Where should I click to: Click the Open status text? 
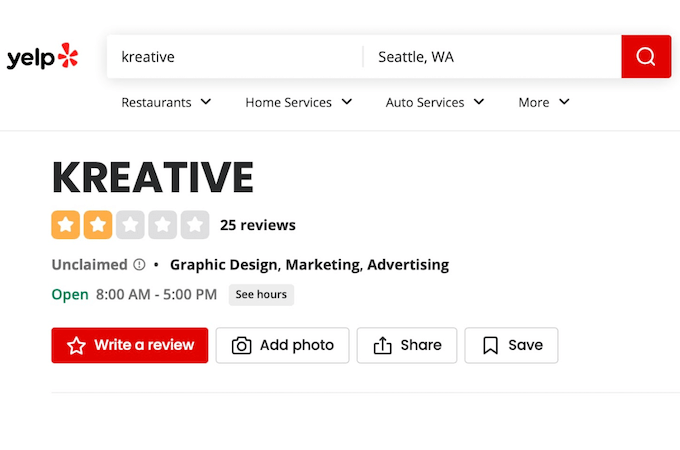70,294
